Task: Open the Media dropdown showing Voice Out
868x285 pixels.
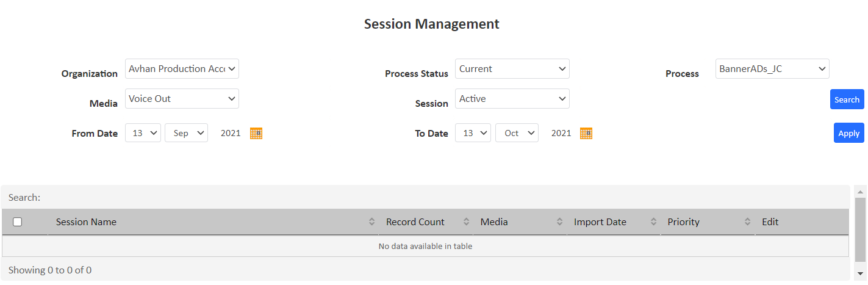Action: coord(182,99)
